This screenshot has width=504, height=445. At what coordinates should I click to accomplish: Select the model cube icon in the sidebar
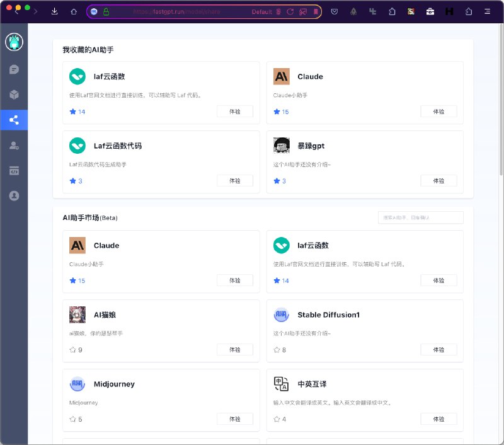[14, 95]
